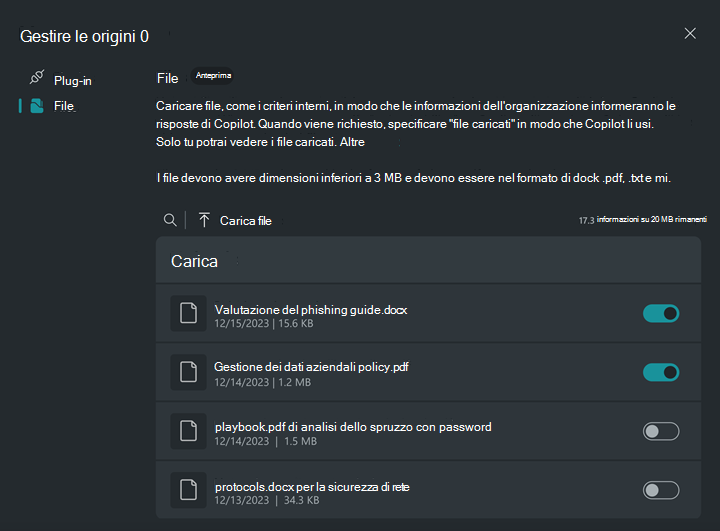The height and width of the screenshot is (531, 720).
Task: Click the Plug-in plug icon
Action: pos(37,78)
